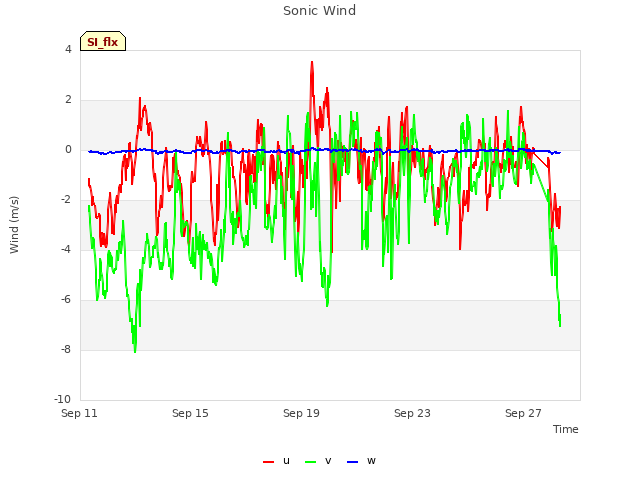Click the green v legend color marker
Image resolution: width=640 pixels, height=480 pixels.
(x=311, y=462)
